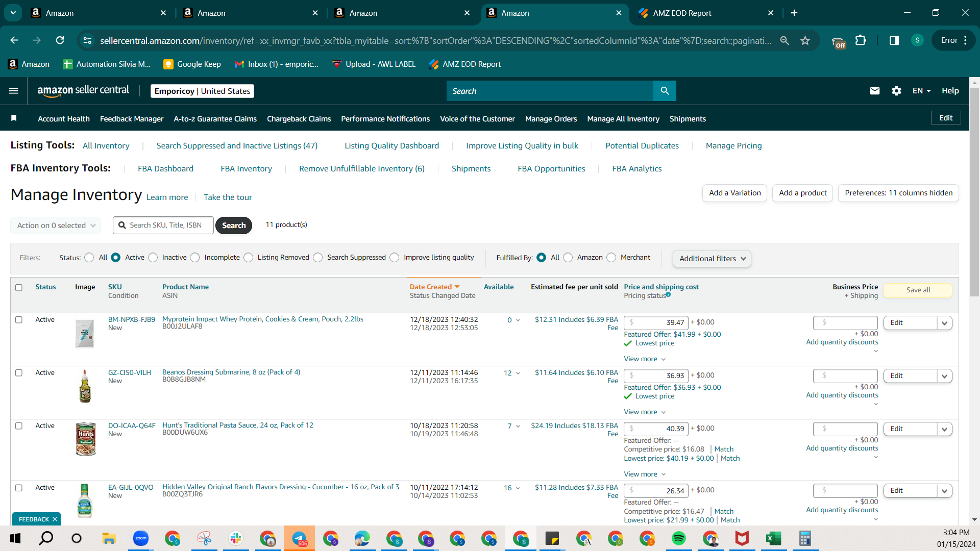This screenshot has height=551, width=980.
Task: Reload the page with the refresh icon
Action: [60, 40]
